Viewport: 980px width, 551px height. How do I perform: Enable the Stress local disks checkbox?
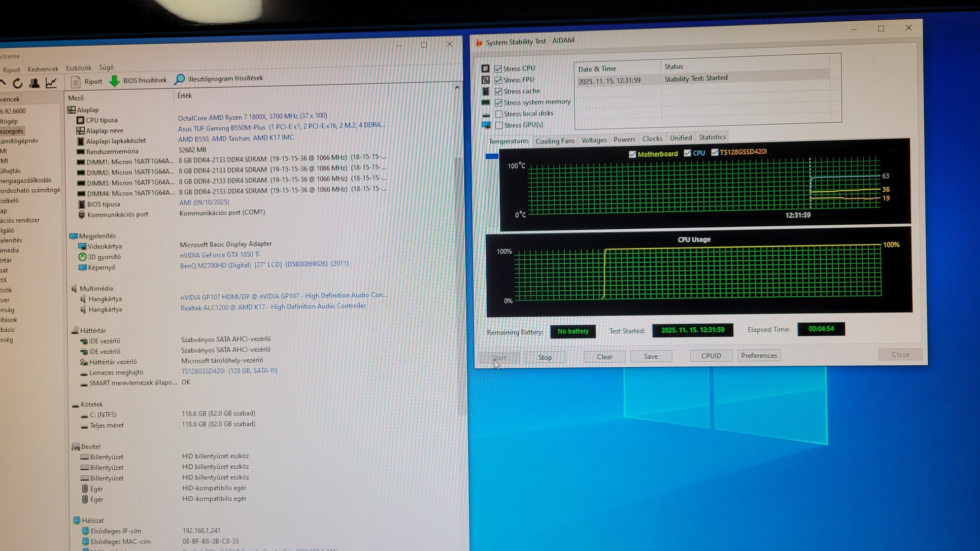click(499, 114)
